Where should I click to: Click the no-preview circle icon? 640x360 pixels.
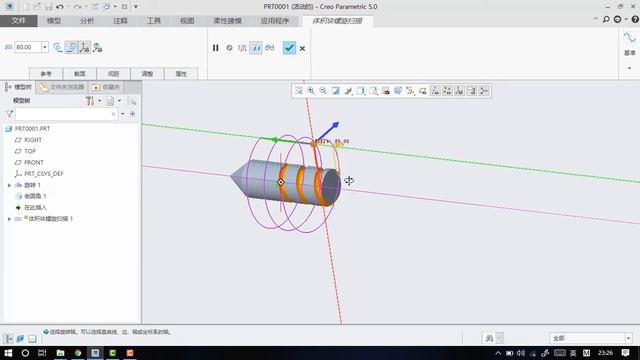229,48
